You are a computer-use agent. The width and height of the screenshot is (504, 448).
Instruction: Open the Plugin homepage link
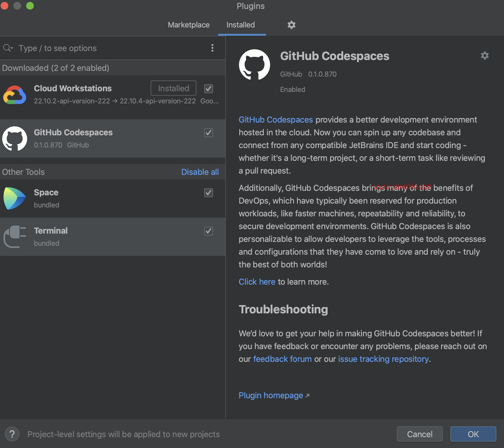click(271, 395)
